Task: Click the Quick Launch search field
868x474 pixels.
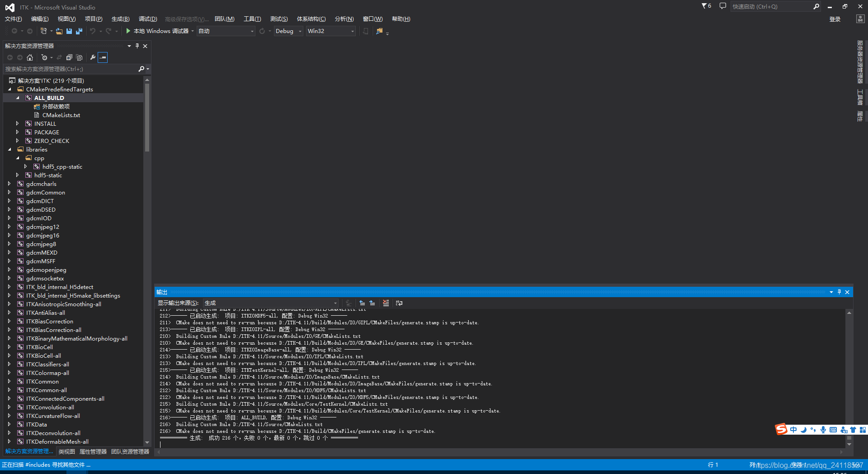Action: (x=771, y=6)
